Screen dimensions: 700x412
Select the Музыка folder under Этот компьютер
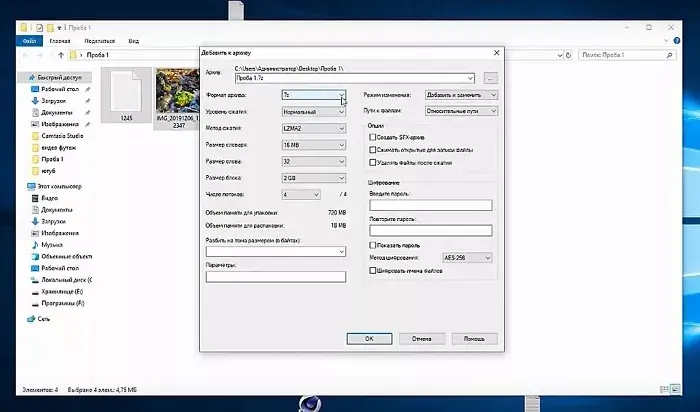(52, 243)
